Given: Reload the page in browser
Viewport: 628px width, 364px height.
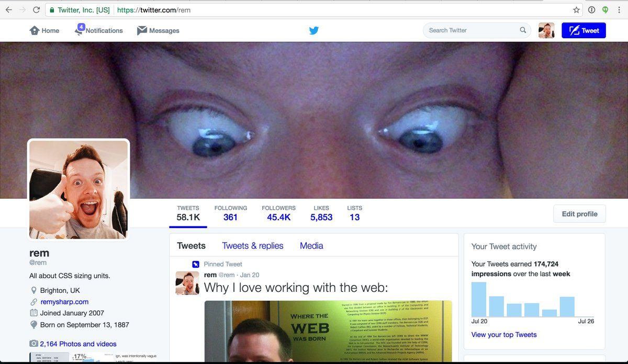Looking at the screenshot, I should [36, 10].
